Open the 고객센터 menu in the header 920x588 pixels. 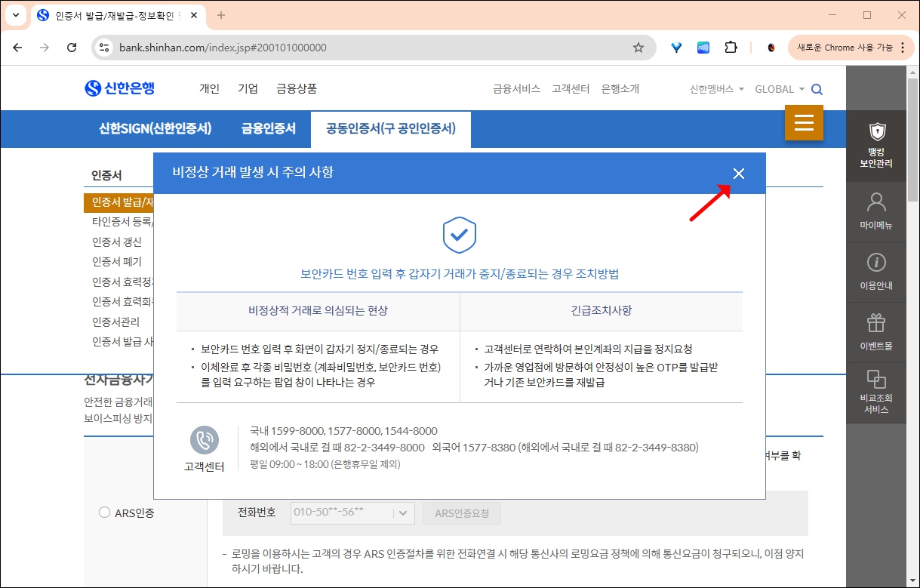[570, 88]
